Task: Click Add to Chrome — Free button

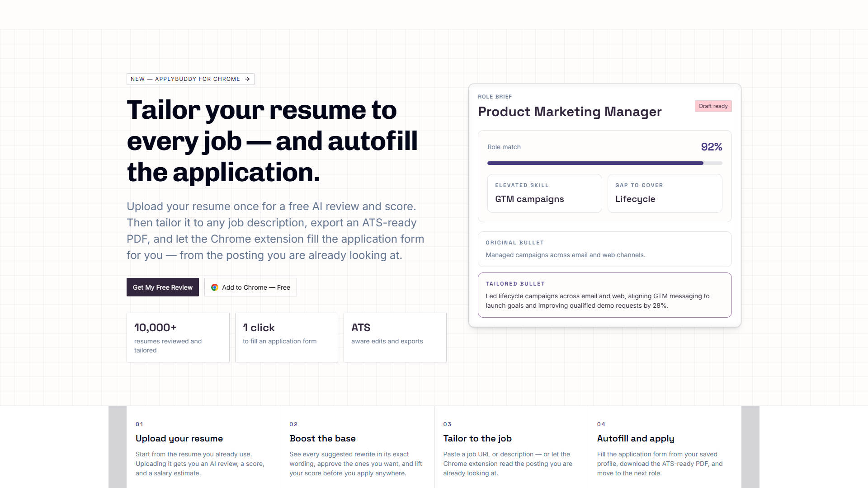Action: (250, 287)
